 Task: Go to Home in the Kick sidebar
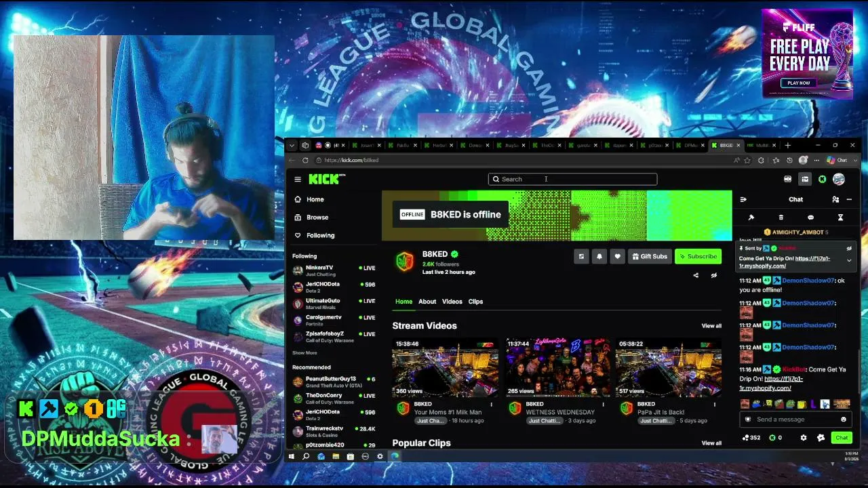[309, 199]
